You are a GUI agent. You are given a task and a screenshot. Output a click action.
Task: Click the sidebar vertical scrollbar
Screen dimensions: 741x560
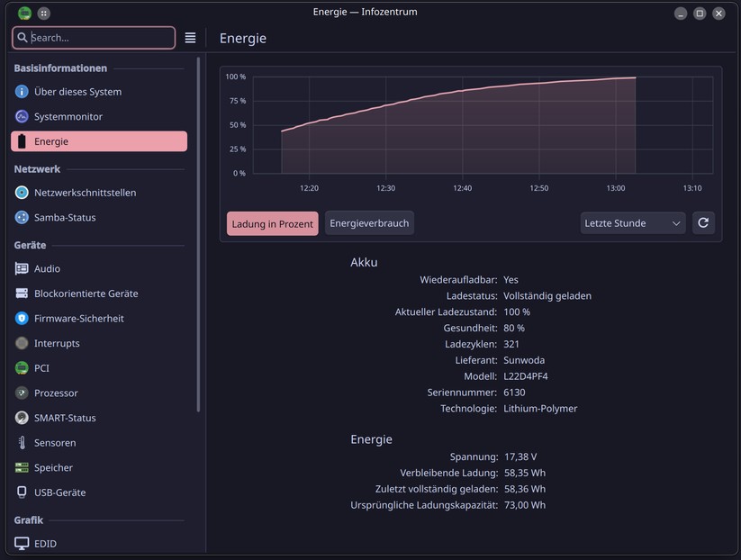(x=198, y=234)
